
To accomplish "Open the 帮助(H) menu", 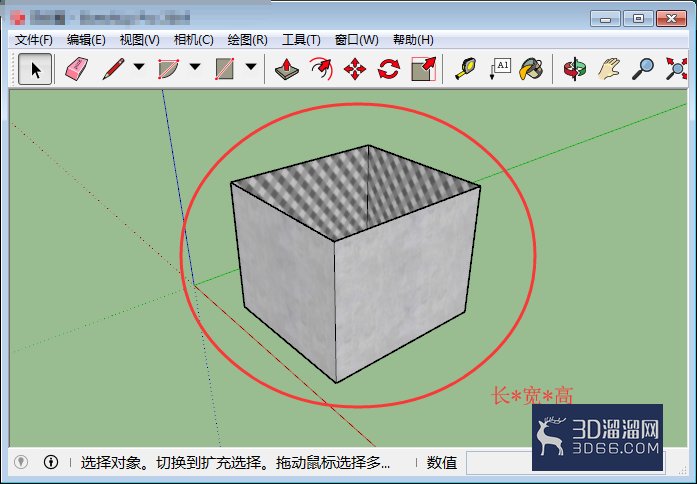I will click(x=413, y=40).
